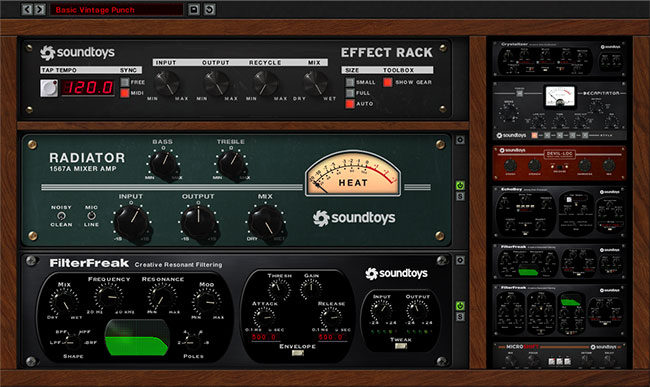The width and height of the screenshot is (650, 387).
Task: Click the 120.0 tempo display
Action: pos(88,87)
